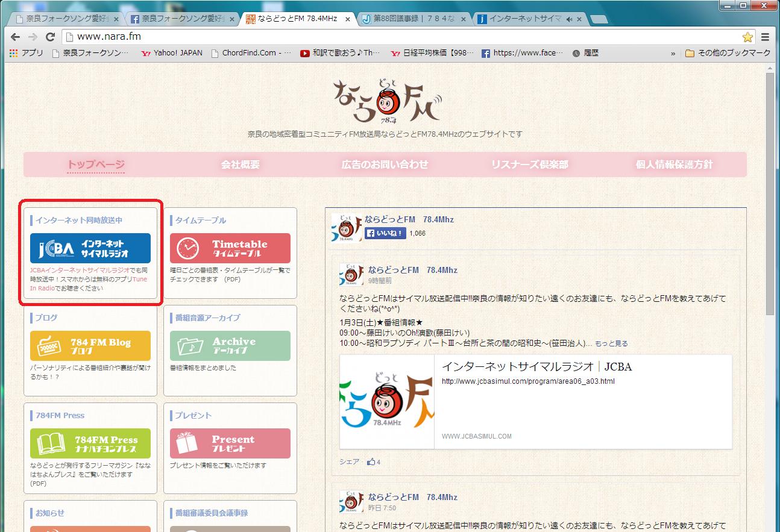
Task: Click the お知らせ section heading
Action: coord(50,513)
